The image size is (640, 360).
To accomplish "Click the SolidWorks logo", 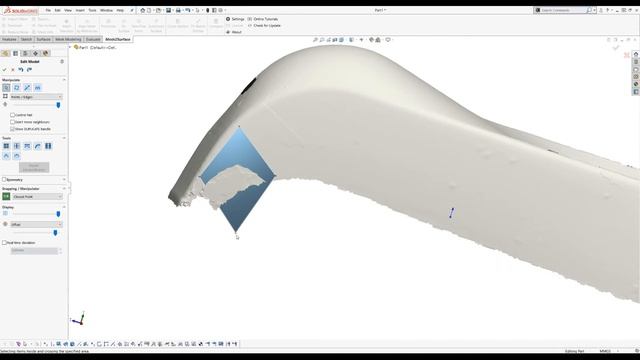I will pos(21,10).
